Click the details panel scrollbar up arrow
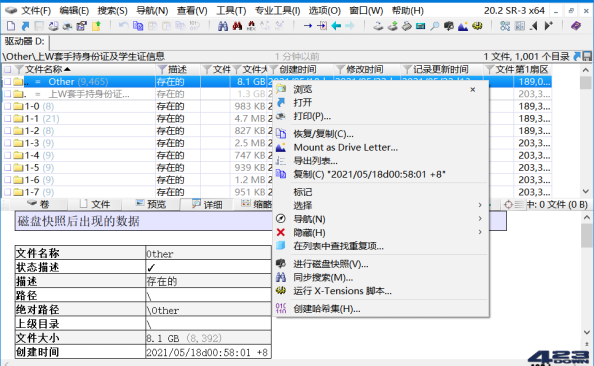The height and width of the screenshot is (366, 594). tap(587, 217)
